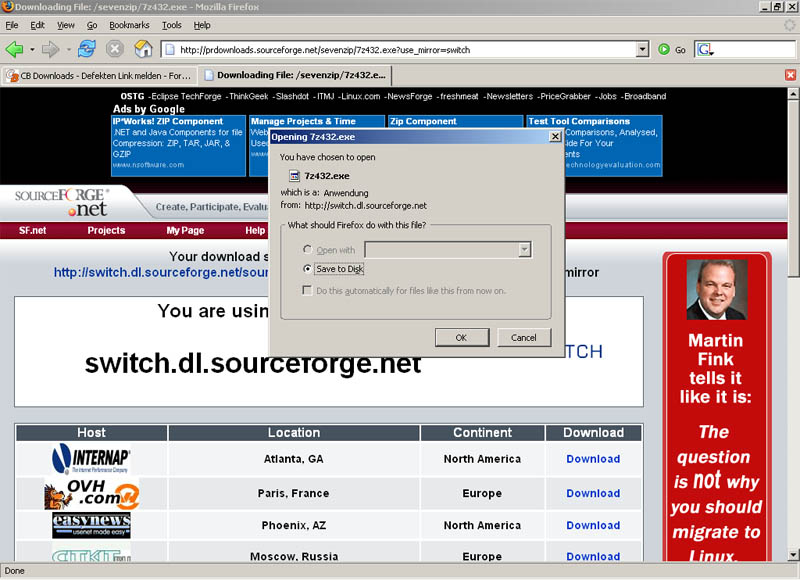
Task: Click the OVH.com host logo
Action: point(92,493)
